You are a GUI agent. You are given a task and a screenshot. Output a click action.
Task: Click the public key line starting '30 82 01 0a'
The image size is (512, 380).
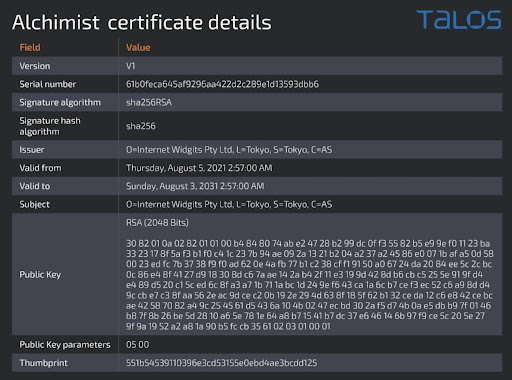[308, 243]
